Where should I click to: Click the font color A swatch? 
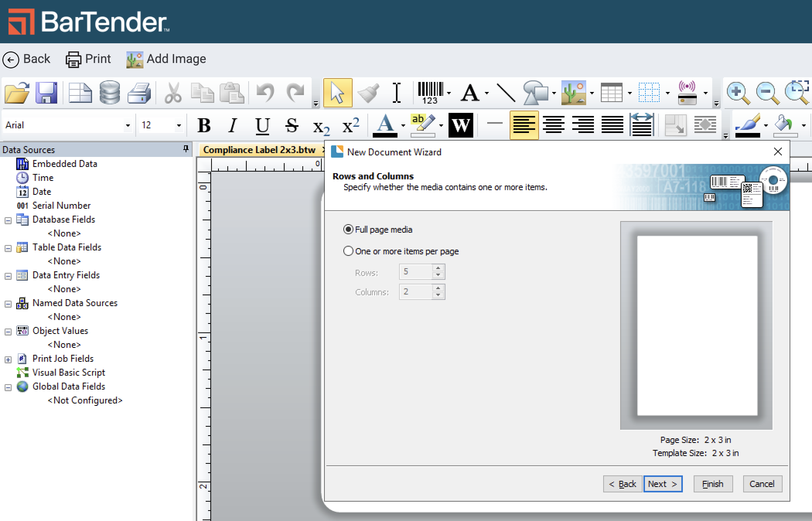coord(385,125)
